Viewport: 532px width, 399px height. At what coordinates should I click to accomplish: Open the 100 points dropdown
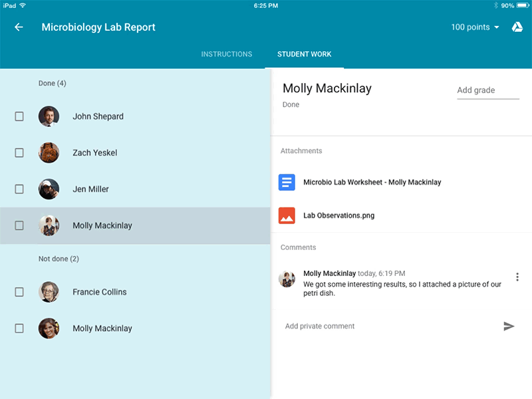(475, 27)
